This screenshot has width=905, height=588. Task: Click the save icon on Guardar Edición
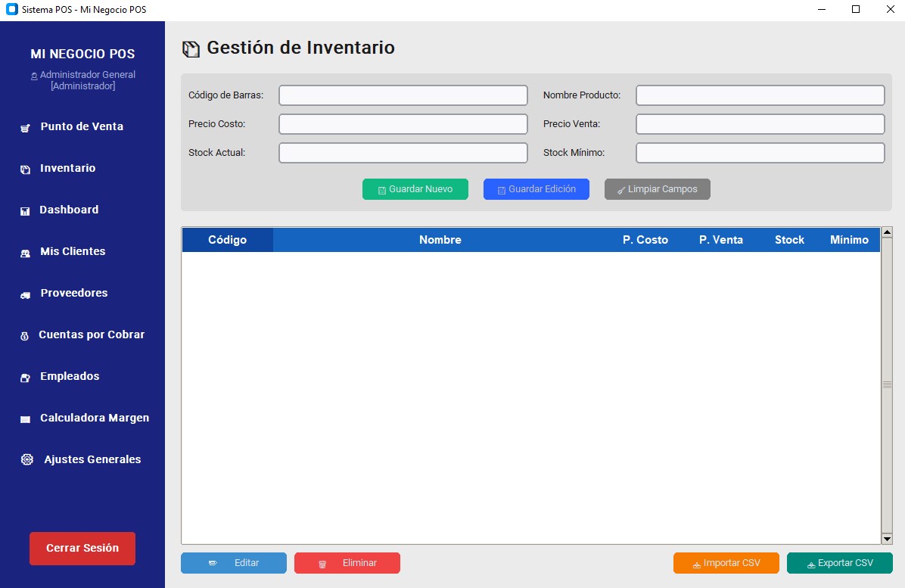point(502,191)
